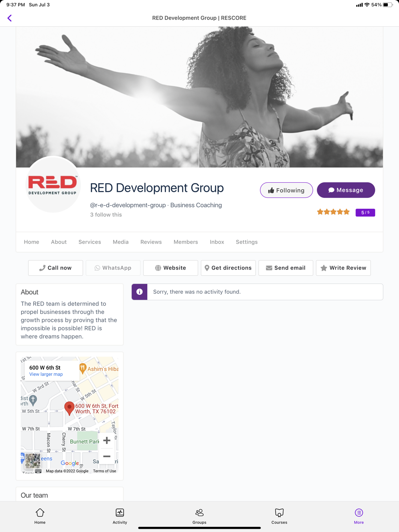Click the 'Our team' section heading
Image resolution: width=399 pixels, height=532 pixels.
pos(34,495)
